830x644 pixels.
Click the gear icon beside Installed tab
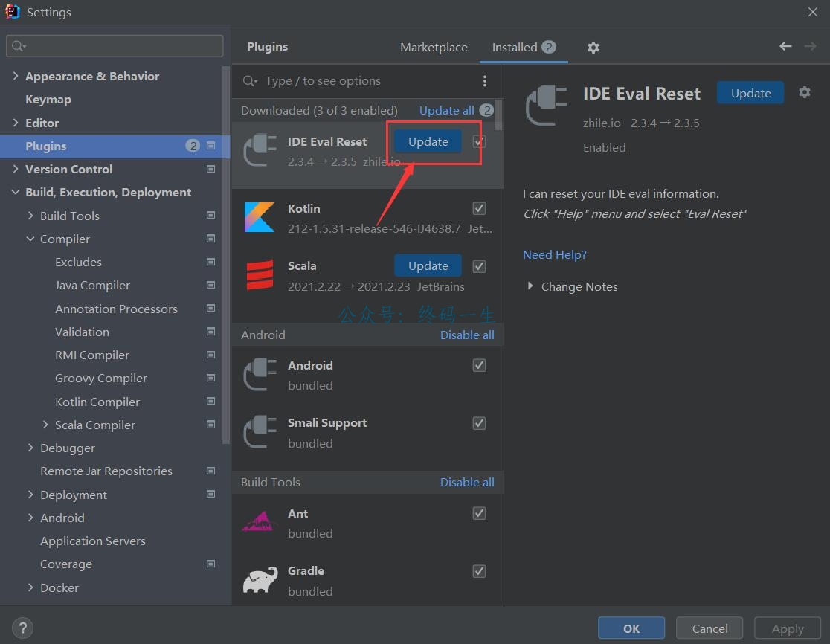click(x=593, y=48)
